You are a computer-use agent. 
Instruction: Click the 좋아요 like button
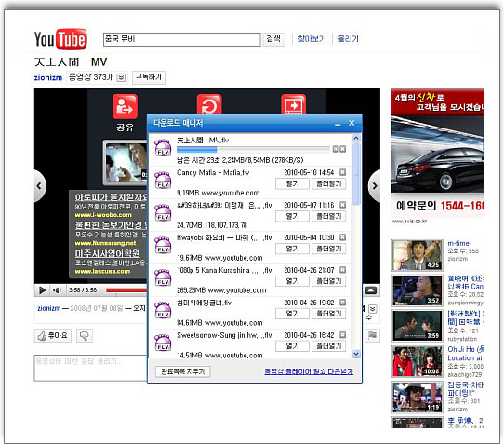coord(53,336)
